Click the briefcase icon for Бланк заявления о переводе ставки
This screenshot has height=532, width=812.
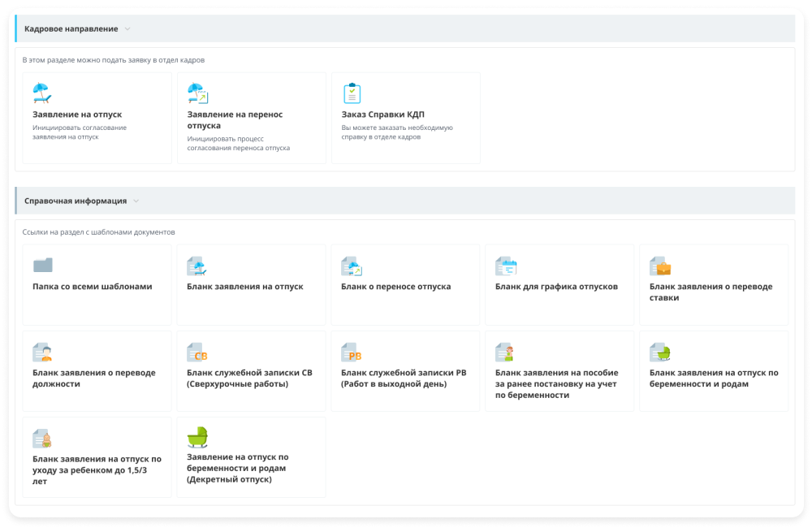(x=660, y=266)
